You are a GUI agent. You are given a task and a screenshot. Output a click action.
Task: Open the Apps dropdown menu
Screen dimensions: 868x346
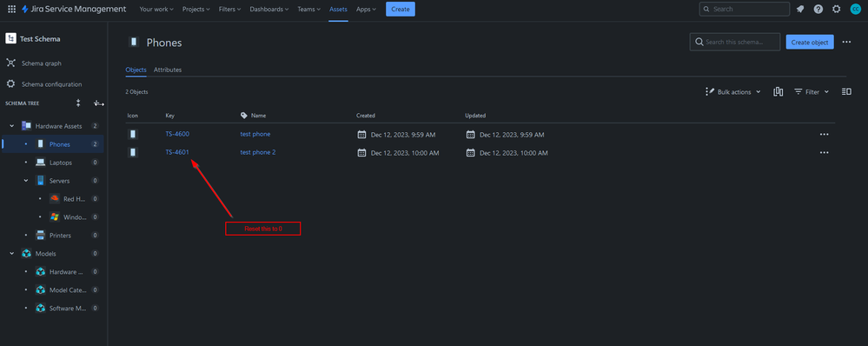(x=366, y=9)
